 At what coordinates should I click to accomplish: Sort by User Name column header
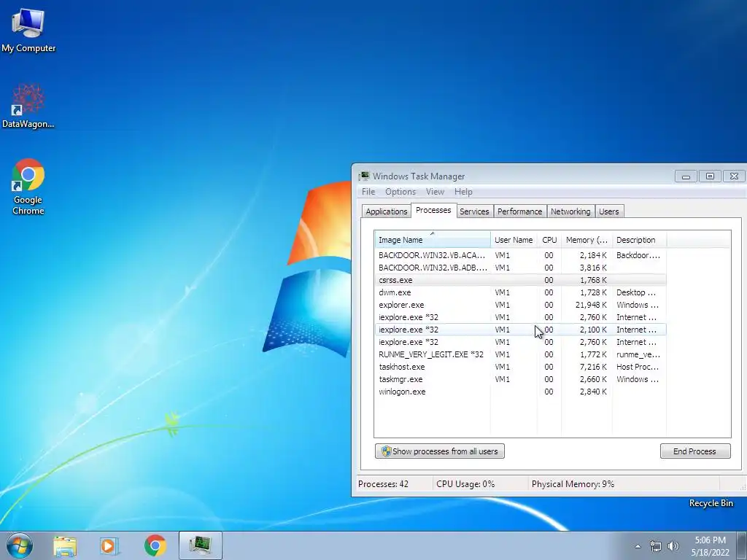tap(514, 239)
